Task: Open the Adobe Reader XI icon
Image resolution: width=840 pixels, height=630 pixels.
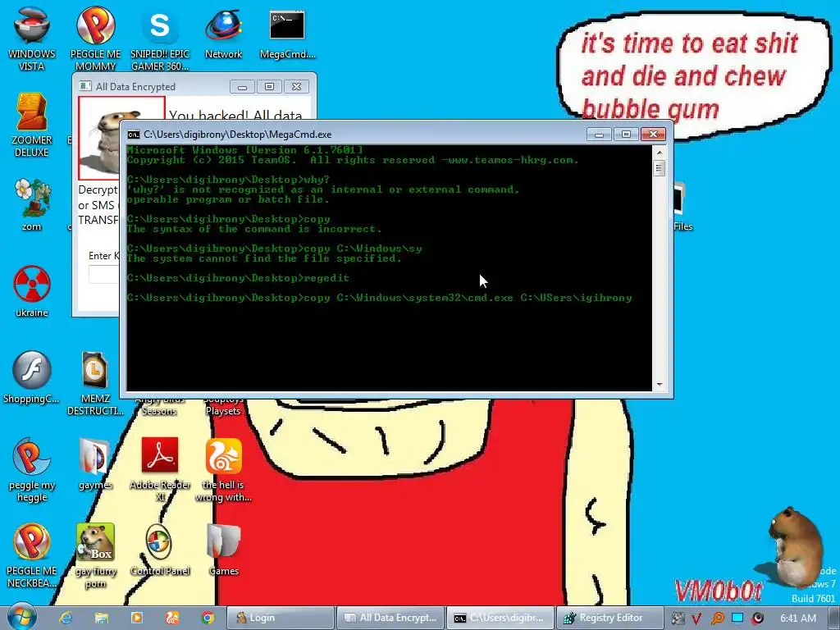Action: 160,468
